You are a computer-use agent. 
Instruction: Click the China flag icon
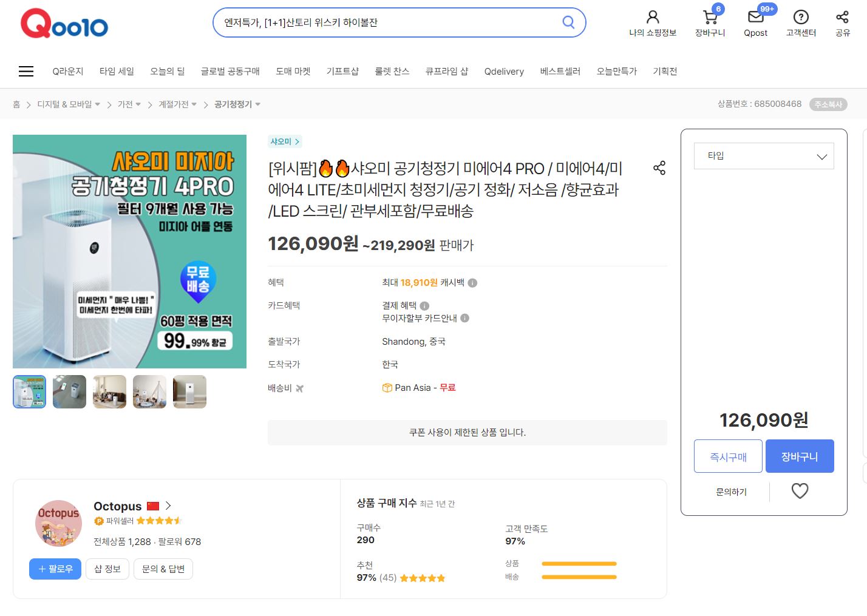tap(153, 506)
